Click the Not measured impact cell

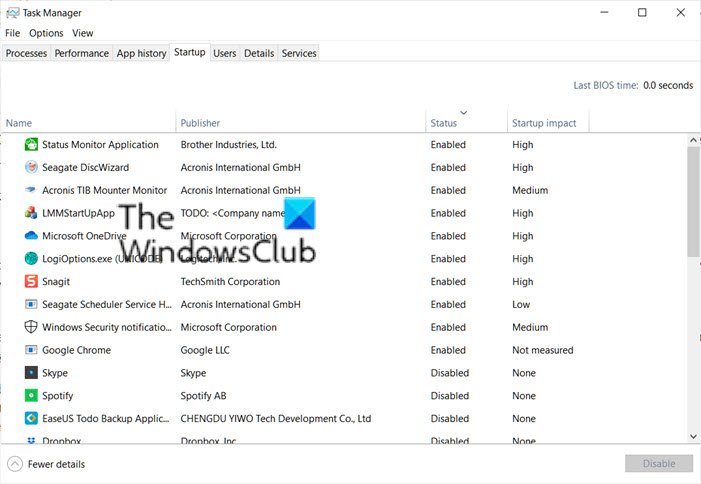(x=543, y=350)
